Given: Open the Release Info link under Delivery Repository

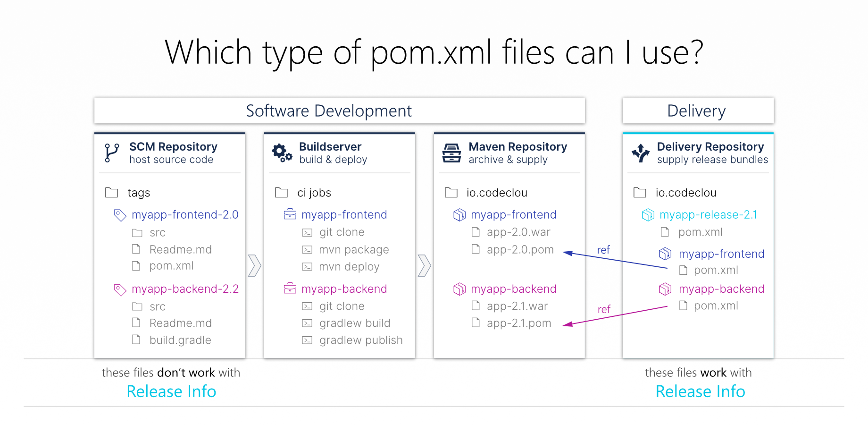Looking at the screenshot, I should [701, 391].
